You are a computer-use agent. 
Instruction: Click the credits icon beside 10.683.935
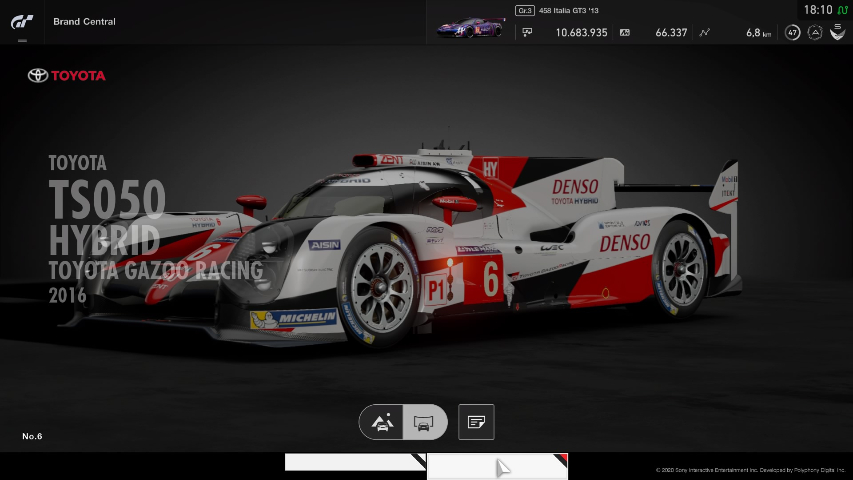(x=527, y=32)
